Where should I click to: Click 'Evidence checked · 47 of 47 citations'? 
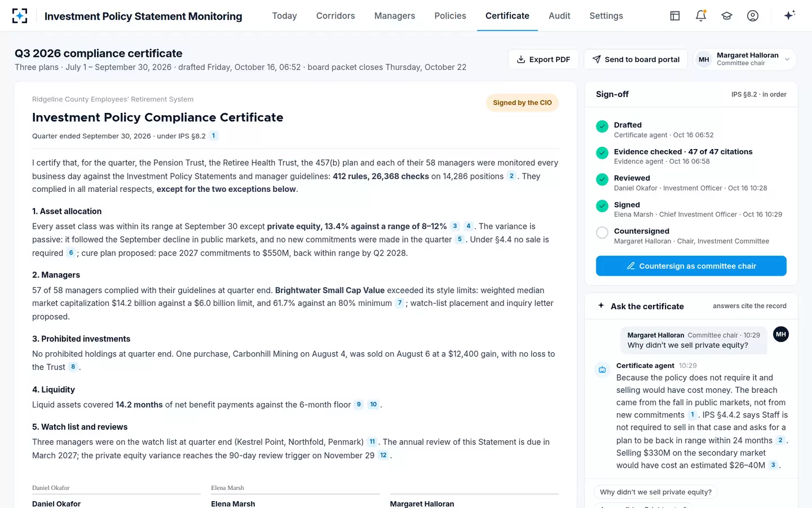tap(683, 152)
